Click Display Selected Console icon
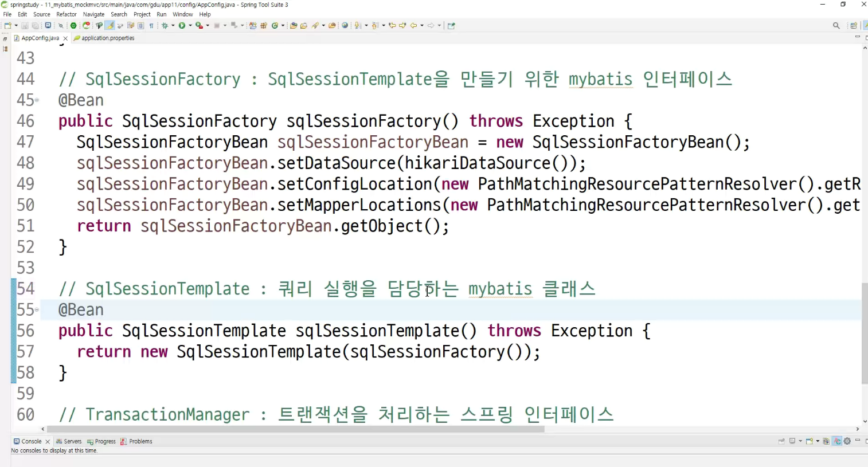Viewport: 868px width, 467px height. point(792,441)
